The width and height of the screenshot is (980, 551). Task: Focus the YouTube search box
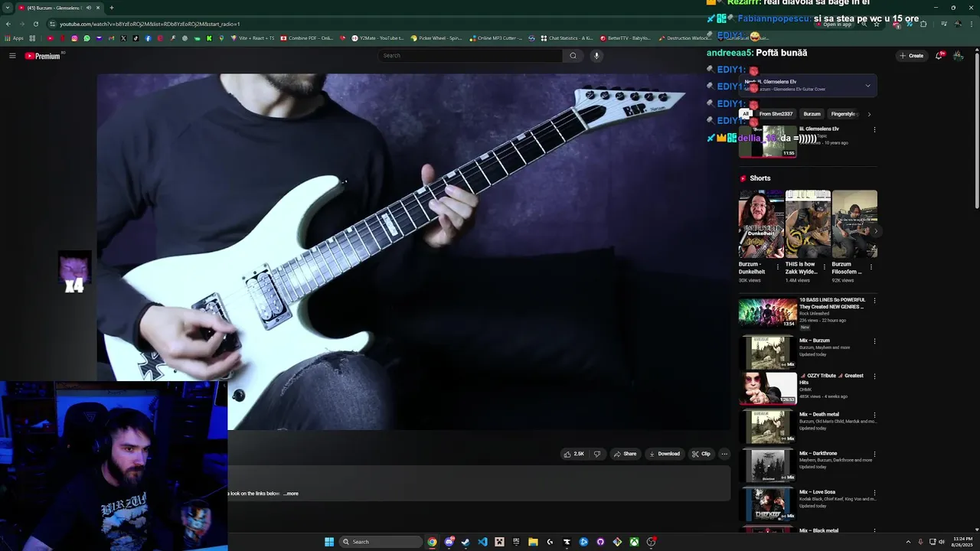[471, 56]
